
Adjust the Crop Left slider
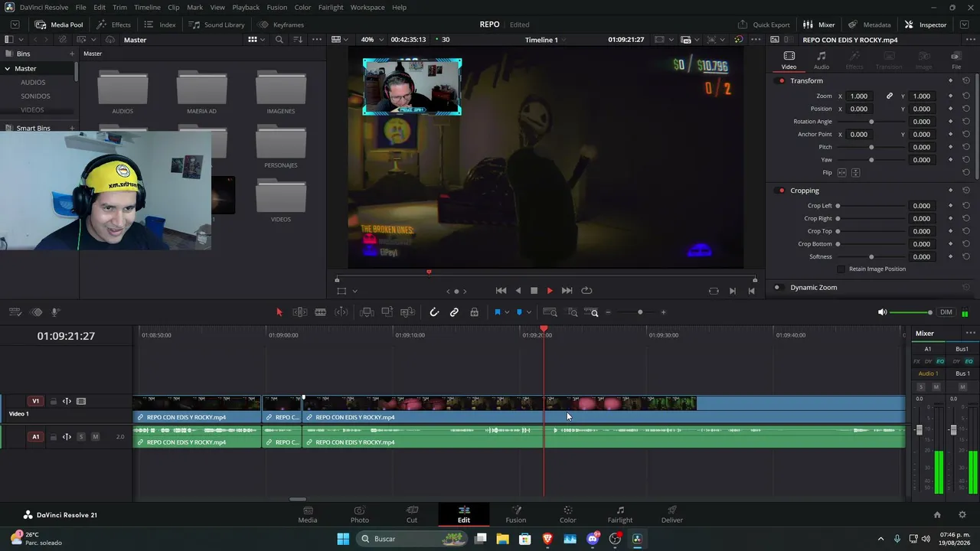click(871, 206)
